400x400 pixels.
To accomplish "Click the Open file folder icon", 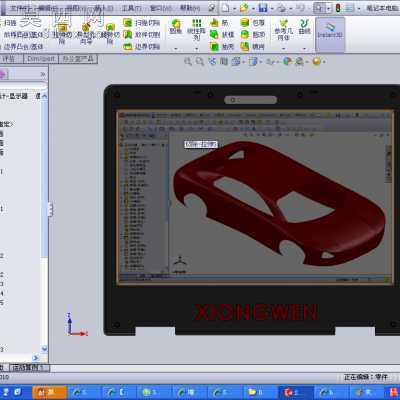I will click(x=245, y=8).
